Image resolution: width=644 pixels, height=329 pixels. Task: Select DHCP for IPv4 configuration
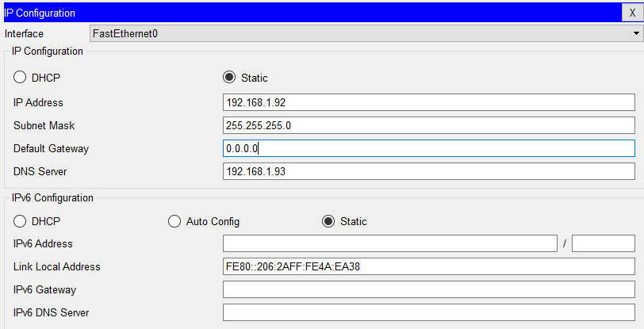coord(36,77)
